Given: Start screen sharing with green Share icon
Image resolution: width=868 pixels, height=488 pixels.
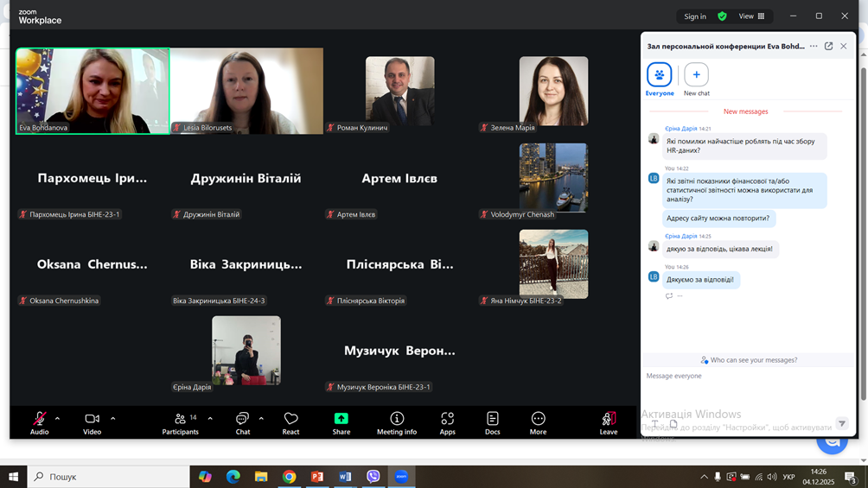Looking at the screenshot, I should [341, 422].
